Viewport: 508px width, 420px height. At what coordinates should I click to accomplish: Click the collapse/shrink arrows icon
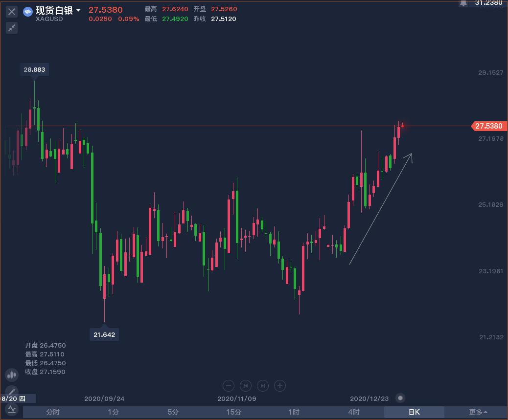pos(12,28)
